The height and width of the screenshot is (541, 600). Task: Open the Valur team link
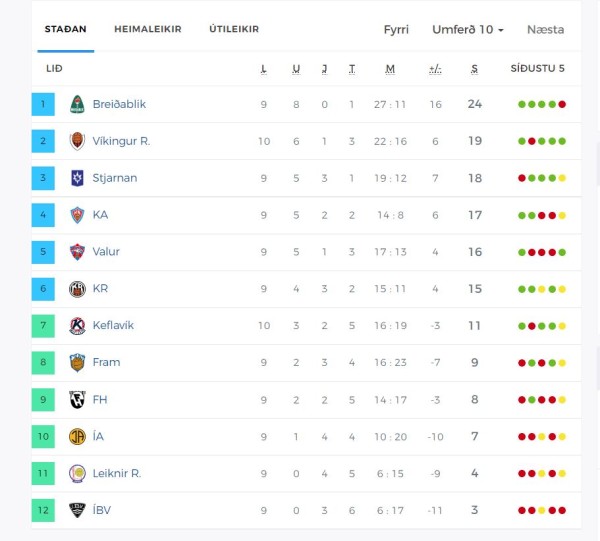(x=106, y=252)
